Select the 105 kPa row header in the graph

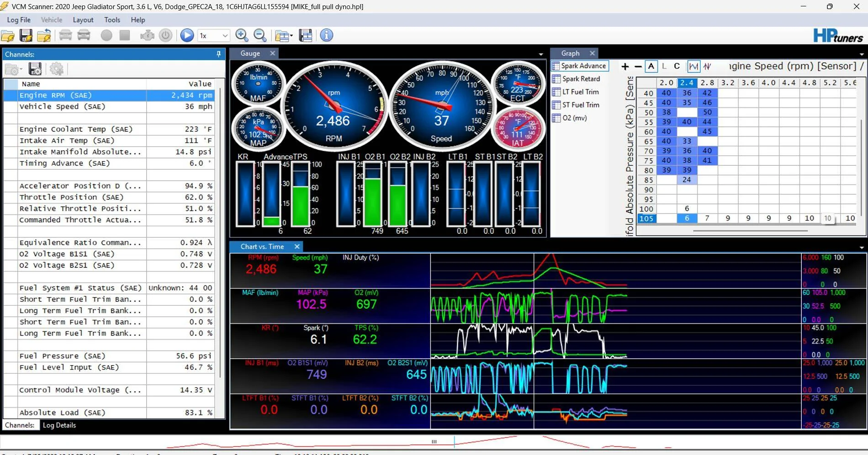click(646, 219)
